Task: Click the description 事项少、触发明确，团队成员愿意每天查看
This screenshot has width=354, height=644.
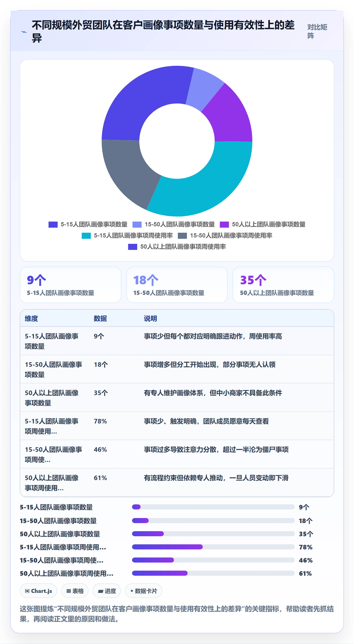Action: point(206,421)
